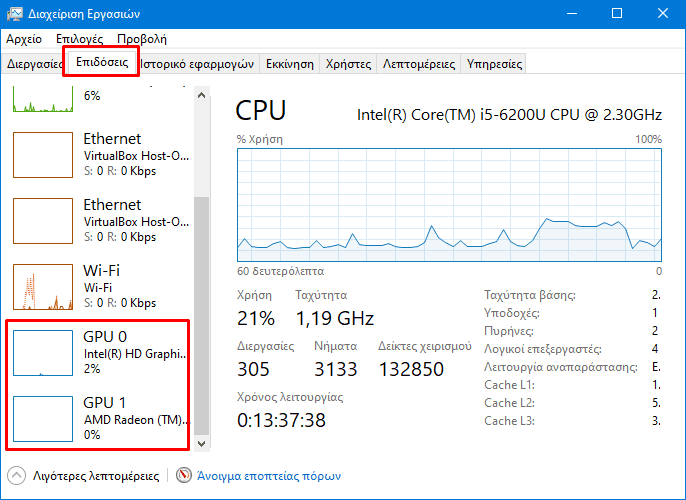Open the Επιλογές menu
This screenshot has width=686, height=500.
click(x=80, y=39)
